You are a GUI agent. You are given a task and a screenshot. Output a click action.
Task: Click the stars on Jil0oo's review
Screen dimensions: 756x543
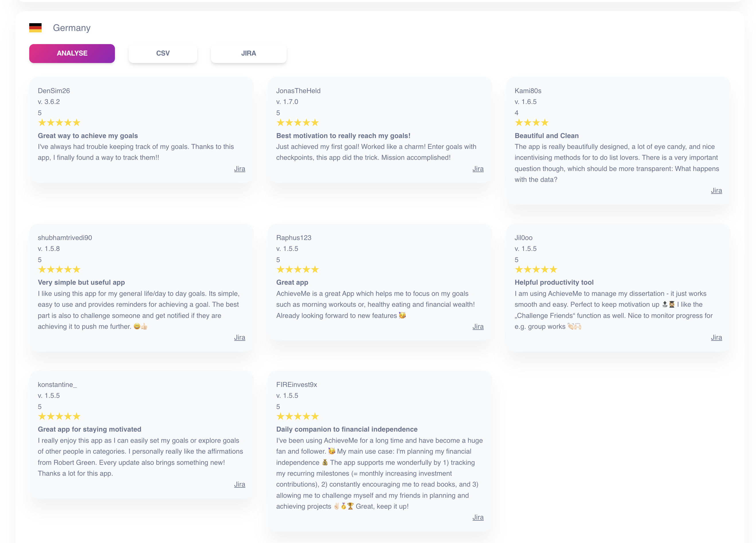pos(536,269)
